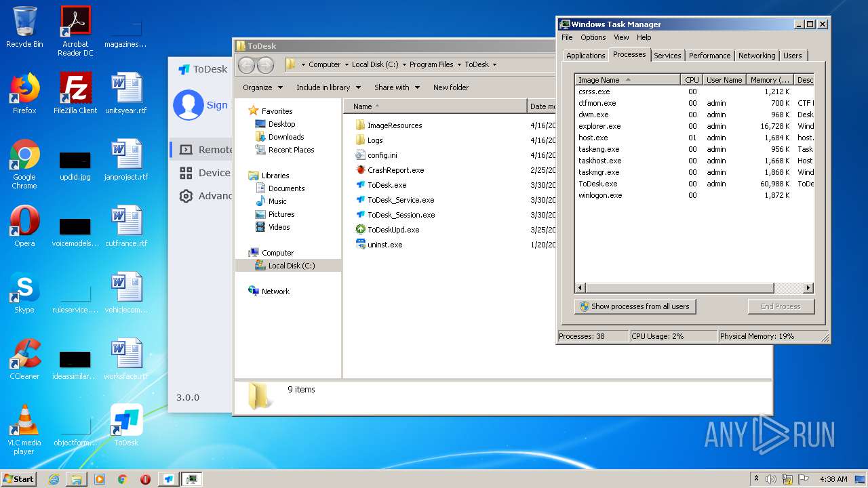Open unitsyear.rtf document icon
The width and height of the screenshot is (868, 488).
(x=126, y=93)
